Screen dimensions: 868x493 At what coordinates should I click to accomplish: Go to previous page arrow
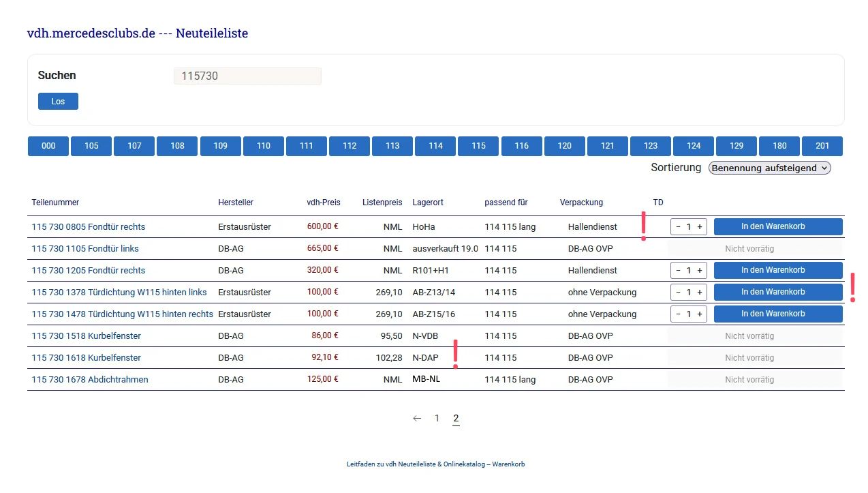pyautogui.click(x=417, y=419)
